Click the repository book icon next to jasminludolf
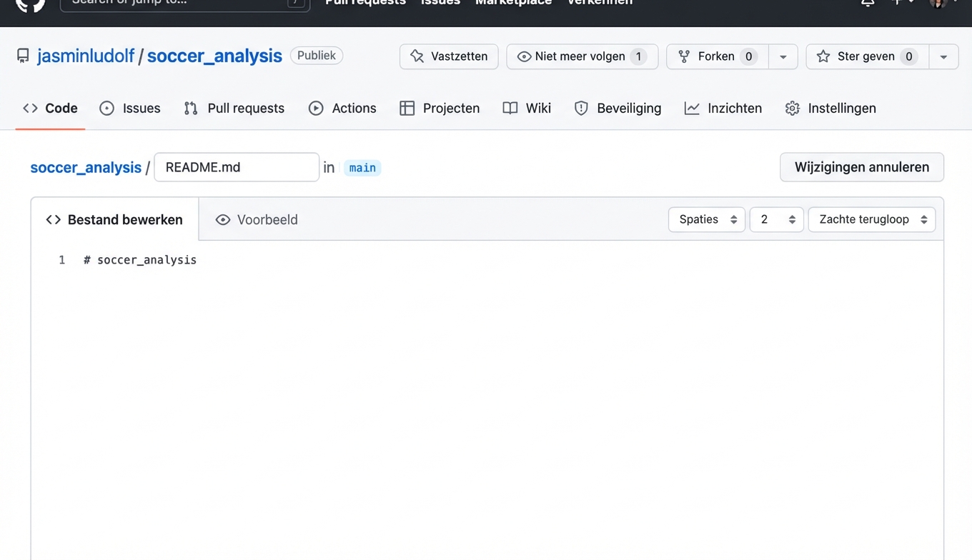Screen dimensions: 972x560 (x=22, y=55)
